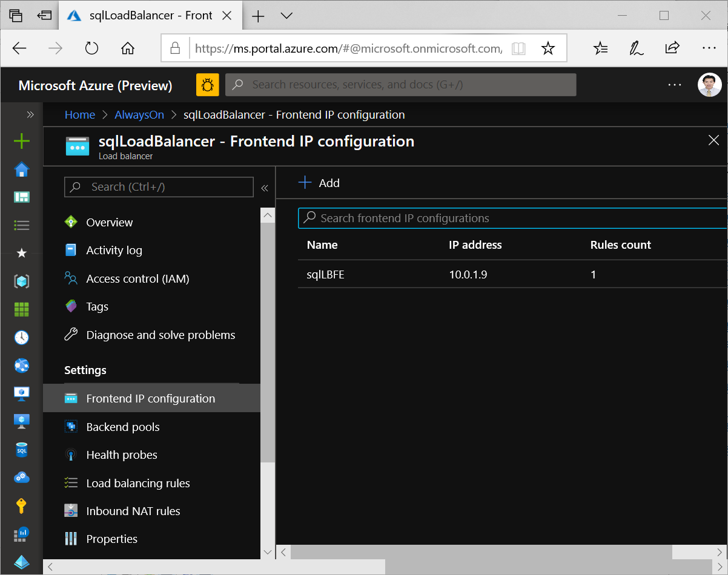Open the Dashboard sidebar icon
Viewport: 728px width, 575px height.
point(22,197)
